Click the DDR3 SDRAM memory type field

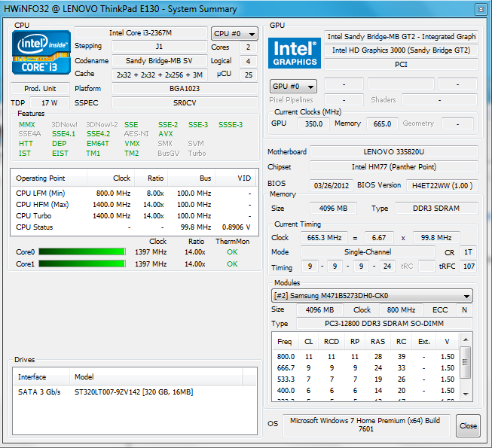coord(436,208)
